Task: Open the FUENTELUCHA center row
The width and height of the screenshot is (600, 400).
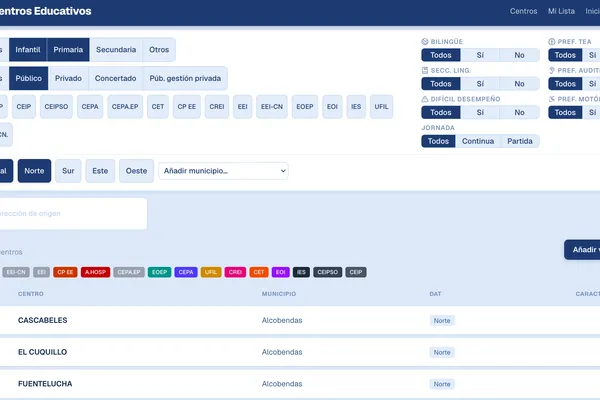Action: click(300, 384)
